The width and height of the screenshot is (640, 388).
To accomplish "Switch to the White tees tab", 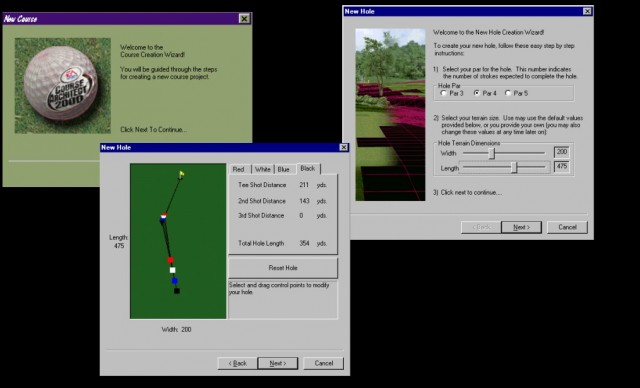I will (262, 169).
